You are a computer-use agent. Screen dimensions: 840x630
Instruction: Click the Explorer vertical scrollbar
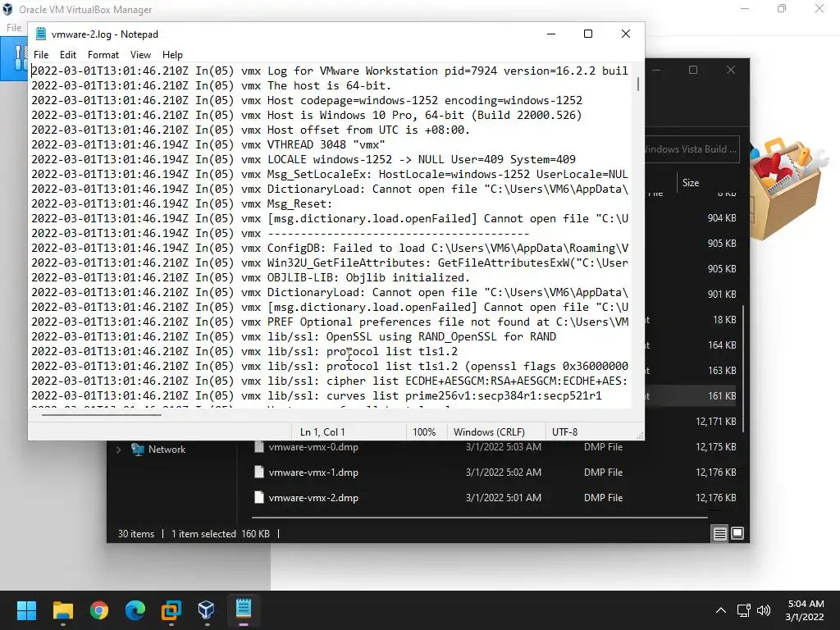743,368
